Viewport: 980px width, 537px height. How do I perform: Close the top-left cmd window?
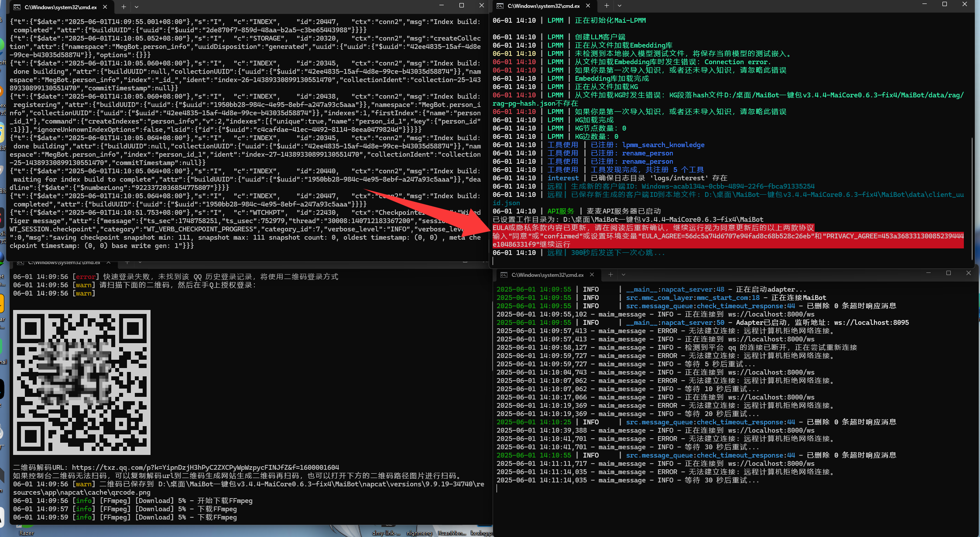coord(482,5)
